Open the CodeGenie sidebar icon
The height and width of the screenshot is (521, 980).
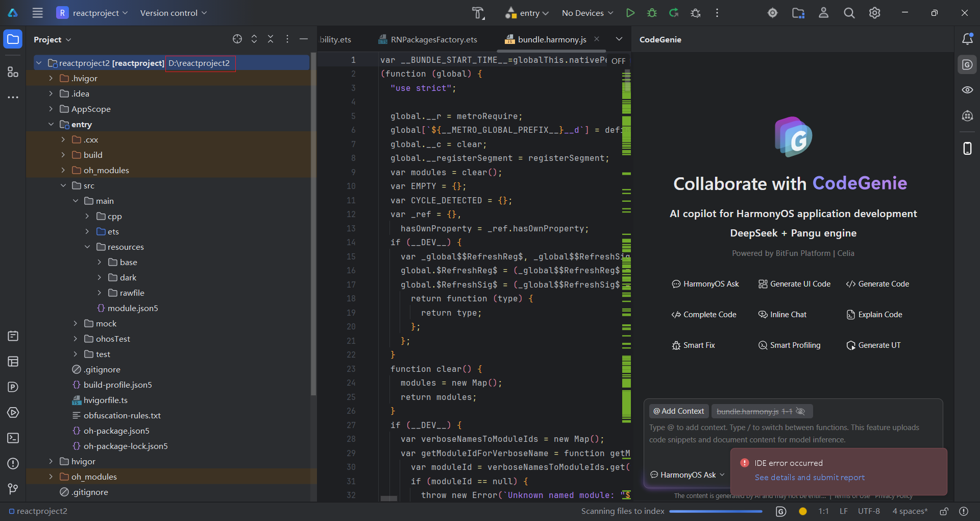click(967, 65)
